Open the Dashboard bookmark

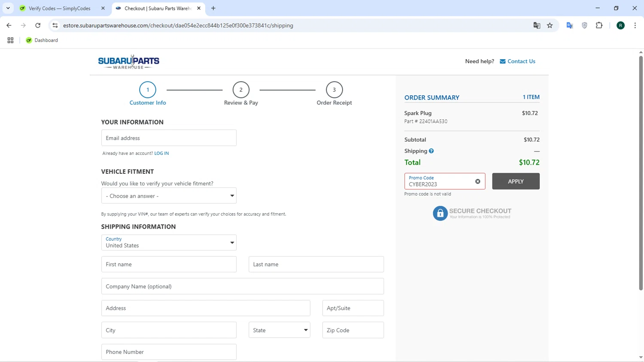(42, 40)
